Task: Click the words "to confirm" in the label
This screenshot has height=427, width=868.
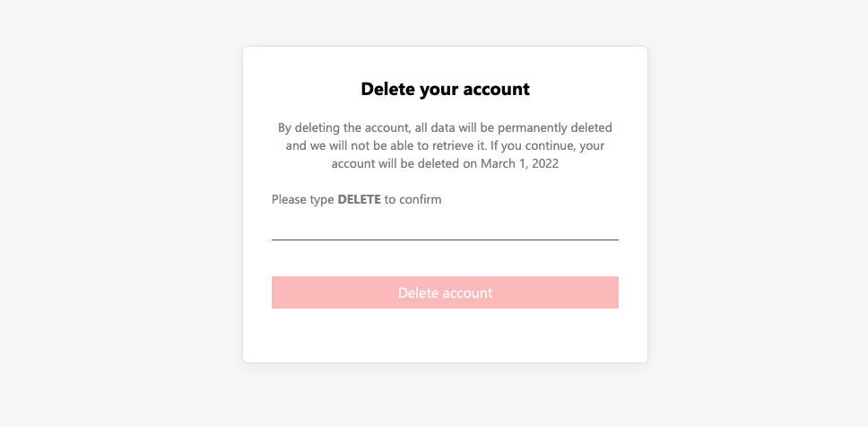Action: pyautogui.click(x=413, y=199)
